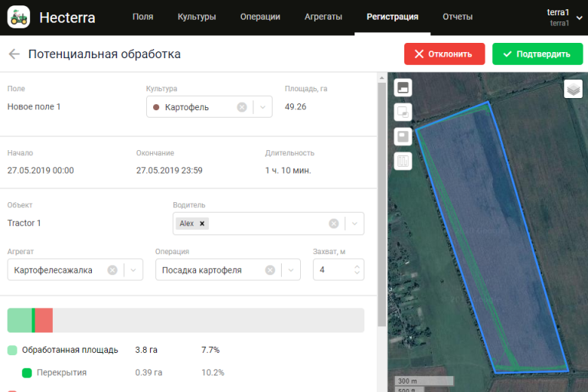The image size is (588, 392).
Task: Expand the Культура dropdown
Action: pyautogui.click(x=262, y=107)
